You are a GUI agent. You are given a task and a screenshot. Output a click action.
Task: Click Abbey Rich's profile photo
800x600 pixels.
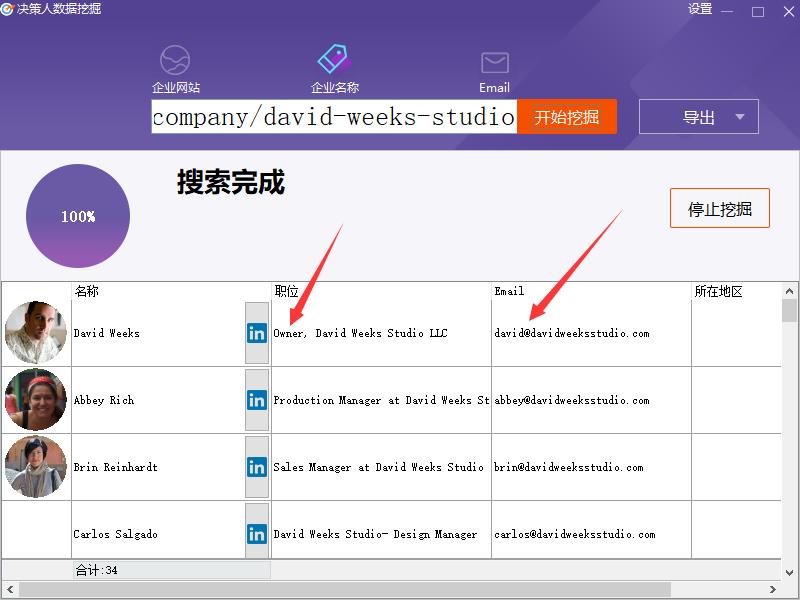click(36, 399)
